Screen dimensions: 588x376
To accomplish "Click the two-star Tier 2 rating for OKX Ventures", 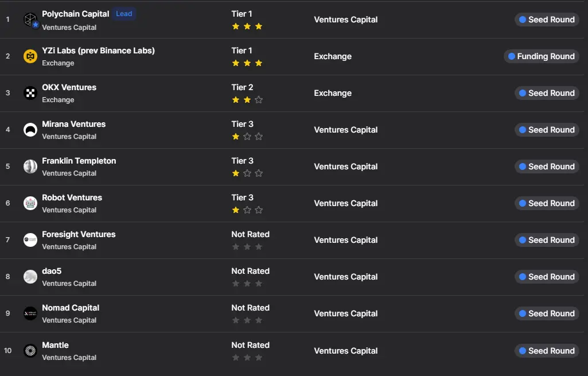I will click(x=247, y=100).
